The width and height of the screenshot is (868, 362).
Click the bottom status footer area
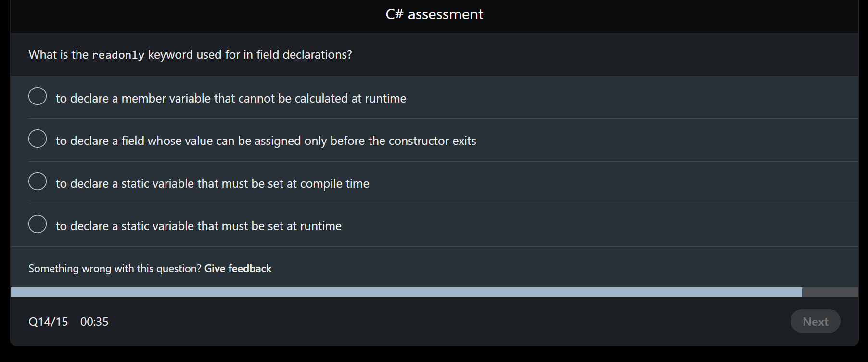click(x=433, y=322)
